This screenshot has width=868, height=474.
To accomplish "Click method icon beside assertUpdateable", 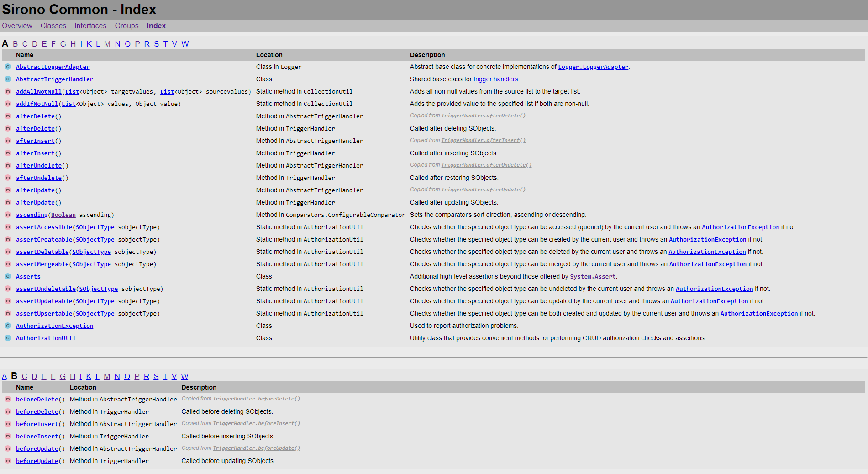I will point(8,301).
